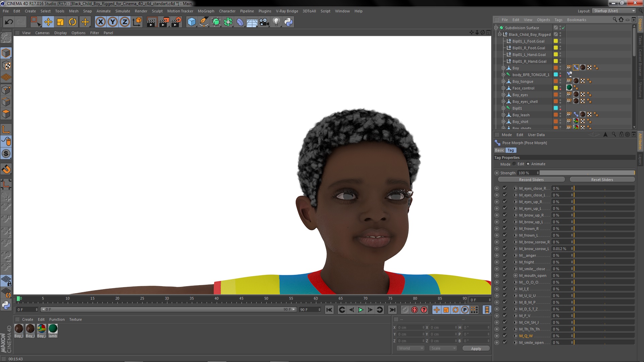
Task: Open the spline pen tool icon
Action: coord(204,22)
